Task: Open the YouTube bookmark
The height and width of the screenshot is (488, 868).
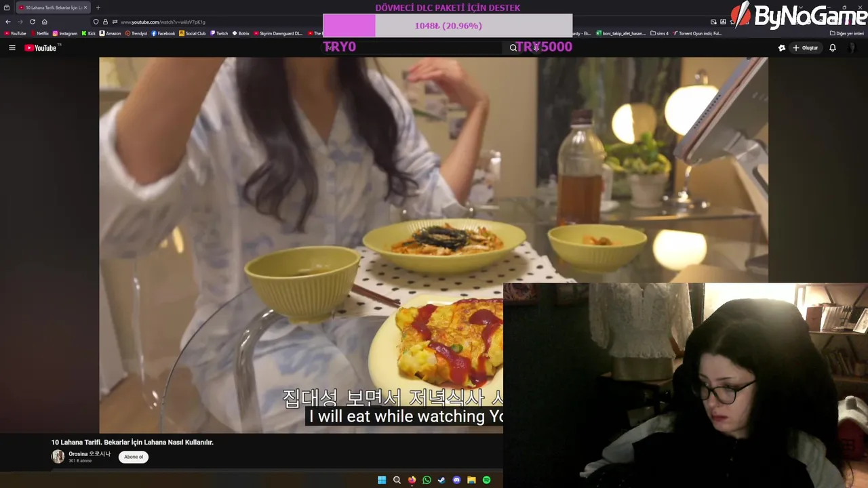Action: [15, 33]
